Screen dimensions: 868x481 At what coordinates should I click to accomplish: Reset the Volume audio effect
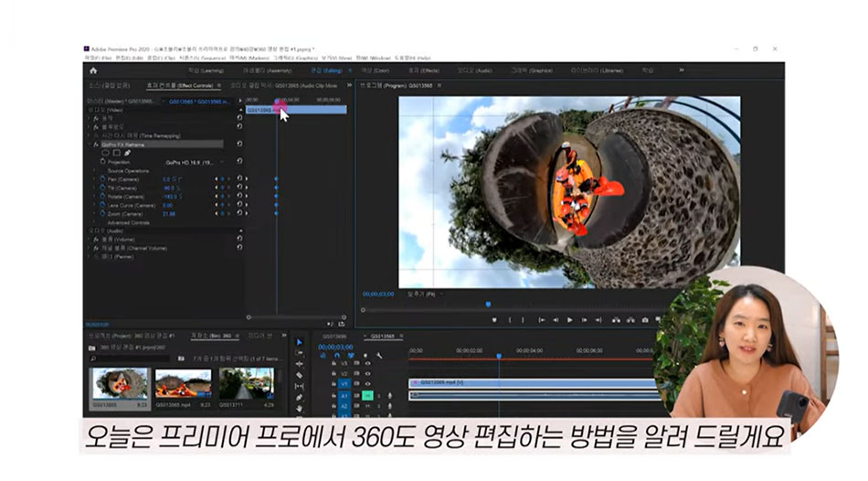(239, 239)
